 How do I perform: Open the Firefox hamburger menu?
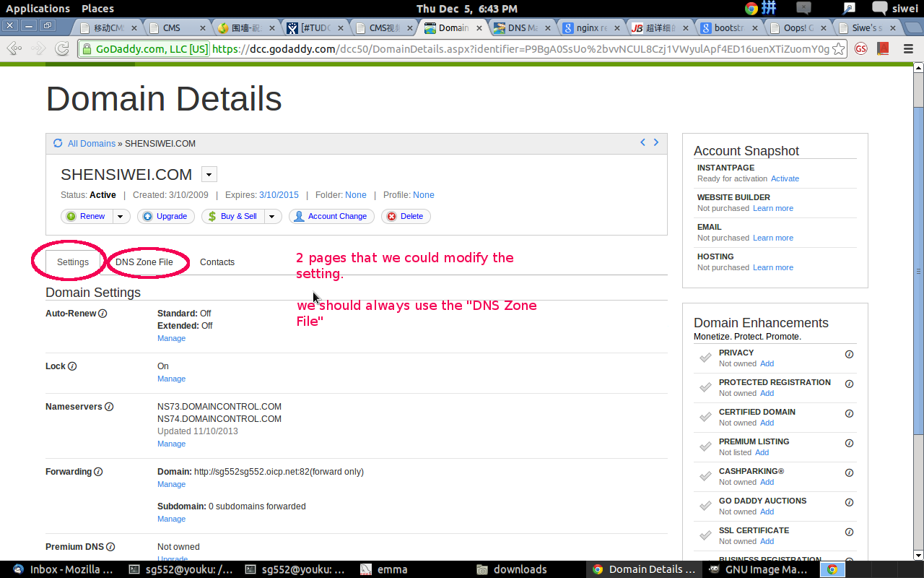[908, 48]
